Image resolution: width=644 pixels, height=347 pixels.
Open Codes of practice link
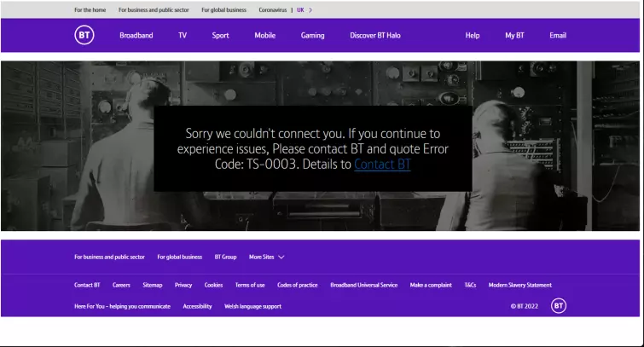[298, 285]
